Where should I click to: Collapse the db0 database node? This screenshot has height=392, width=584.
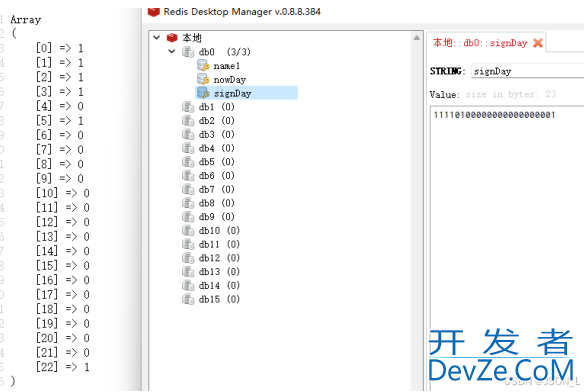pos(172,51)
